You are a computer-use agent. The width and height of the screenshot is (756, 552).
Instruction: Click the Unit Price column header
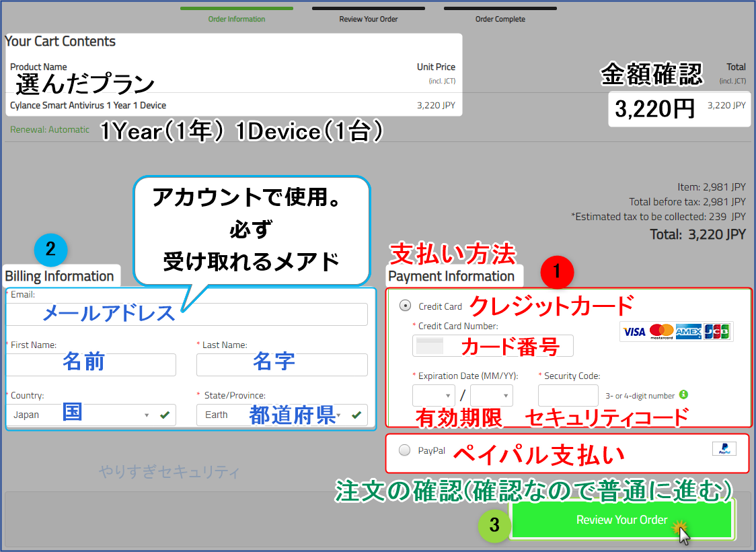436,67
